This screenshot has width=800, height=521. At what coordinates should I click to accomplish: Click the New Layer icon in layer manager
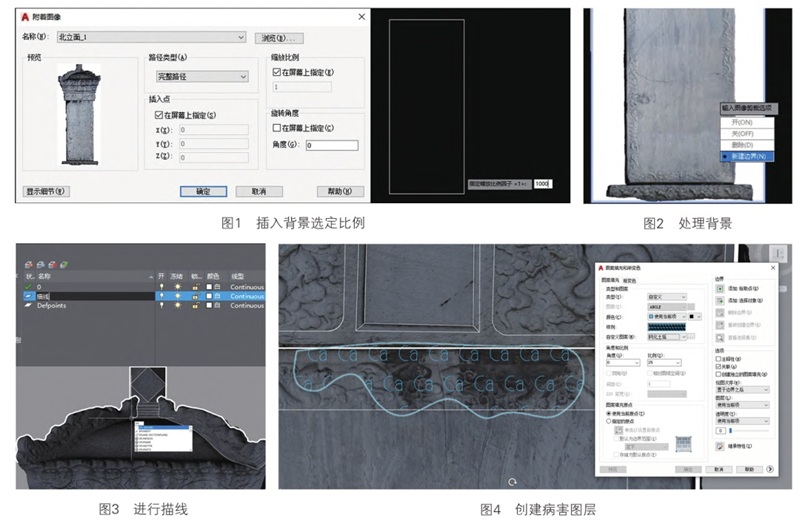point(29,265)
